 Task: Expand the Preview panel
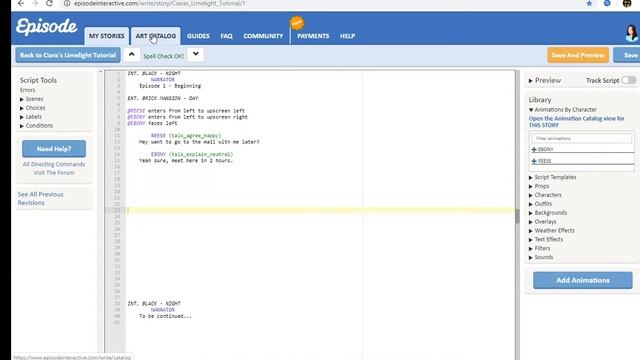click(545, 80)
